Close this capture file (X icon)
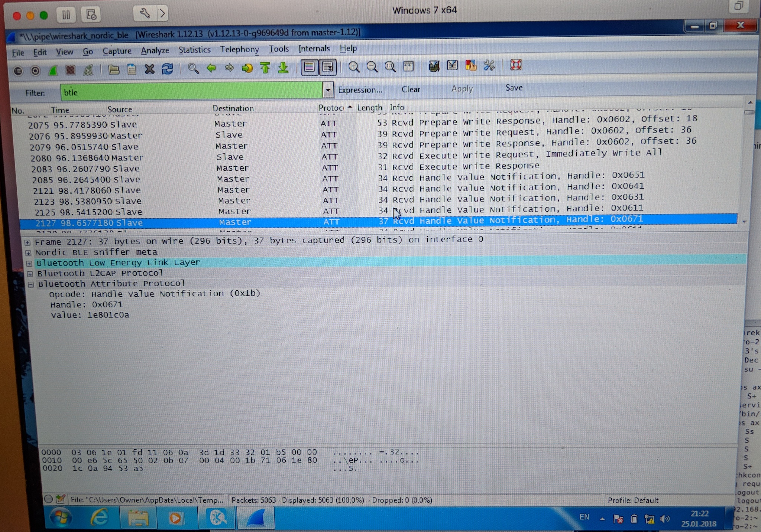 pyautogui.click(x=149, y=69)
